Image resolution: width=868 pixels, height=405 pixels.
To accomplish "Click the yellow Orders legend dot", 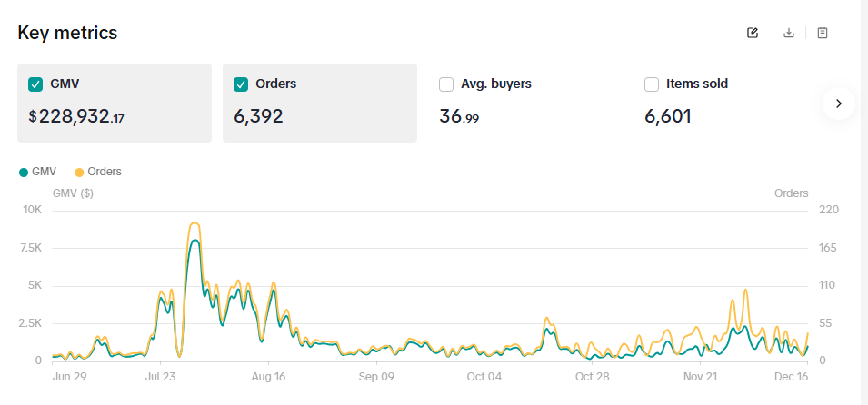I will click(79, 172).
